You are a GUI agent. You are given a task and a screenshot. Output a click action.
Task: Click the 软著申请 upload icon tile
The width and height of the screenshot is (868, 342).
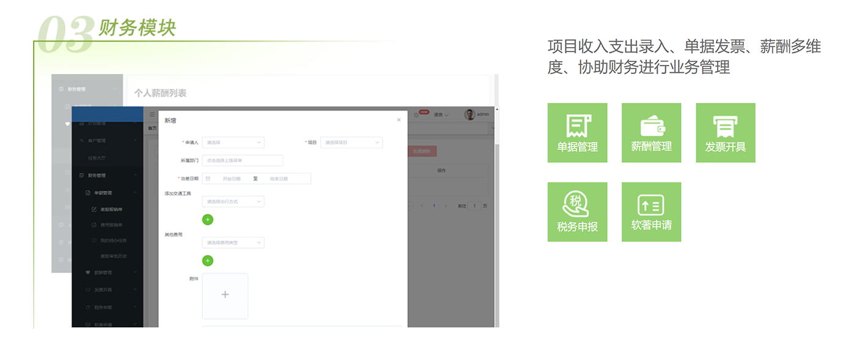tap(651, 212)
